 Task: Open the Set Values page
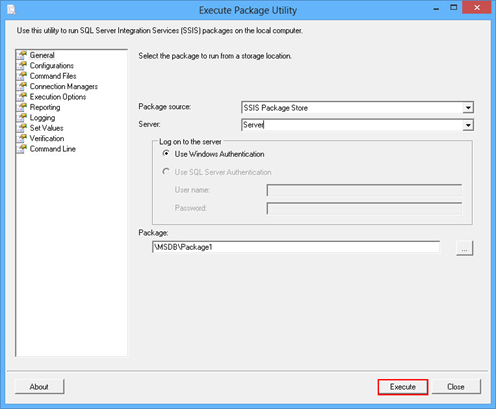click(46, 128)
